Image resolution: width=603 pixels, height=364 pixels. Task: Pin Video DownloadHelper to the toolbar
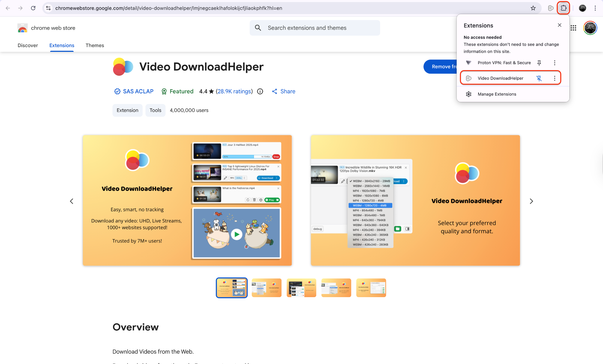pyautogui.click(x=539, y=78)
